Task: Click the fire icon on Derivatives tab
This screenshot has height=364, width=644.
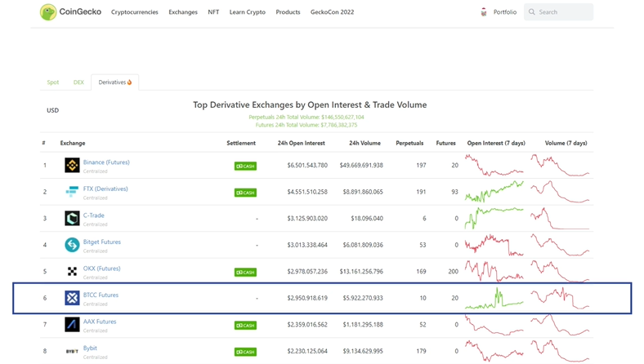Action: pos(129,82)
